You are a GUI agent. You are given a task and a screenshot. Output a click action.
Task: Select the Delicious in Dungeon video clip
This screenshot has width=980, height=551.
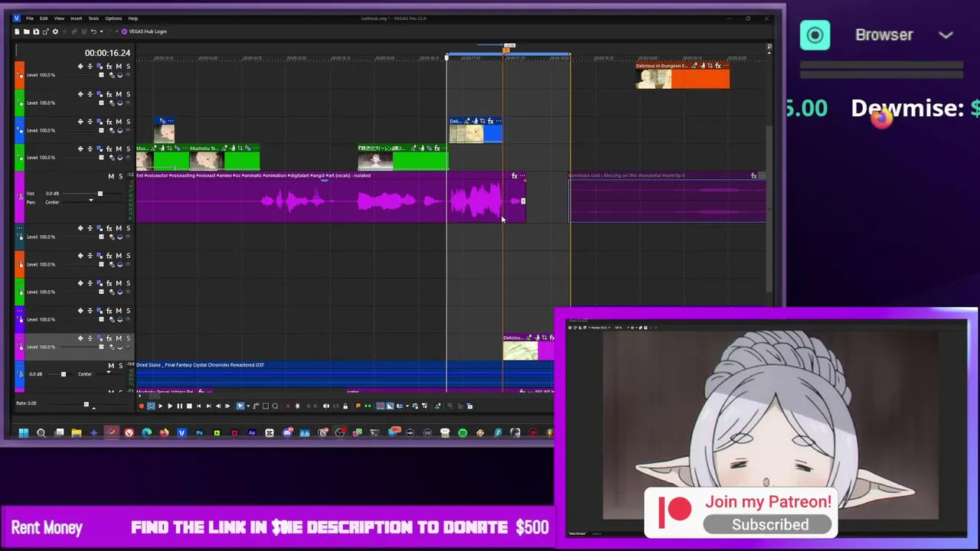point(682,76)
